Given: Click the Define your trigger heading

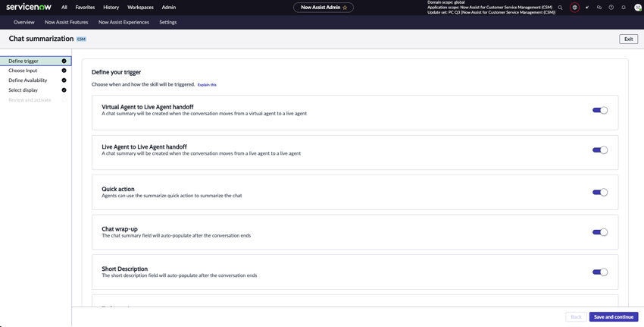Looking at the screenshot, I should 116,72.
